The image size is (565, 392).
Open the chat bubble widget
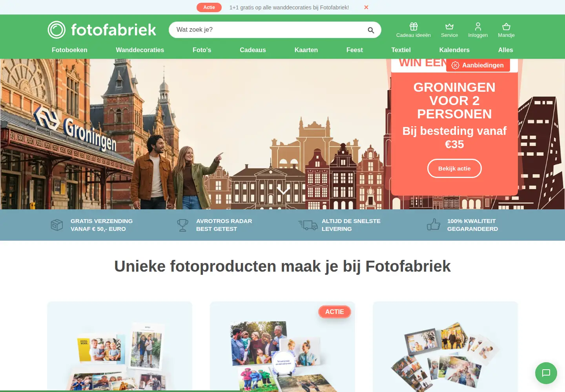[x=546, y=373]
